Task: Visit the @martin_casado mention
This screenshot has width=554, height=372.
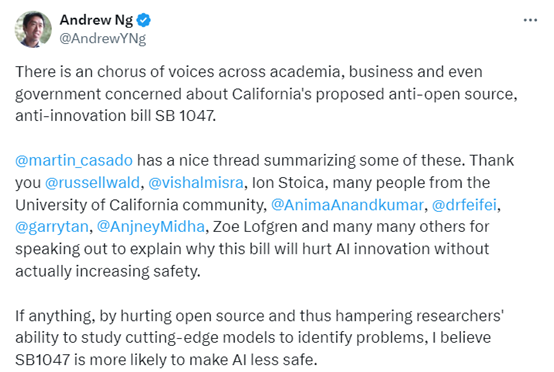Action: [74, 160]
